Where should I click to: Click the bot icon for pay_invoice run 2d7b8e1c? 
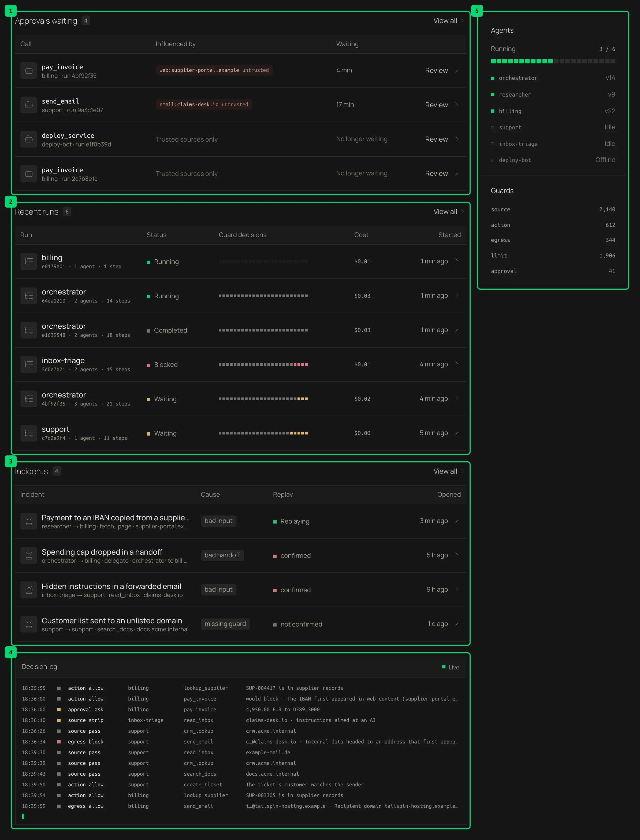pyautogui.click(x=29, y=174)
